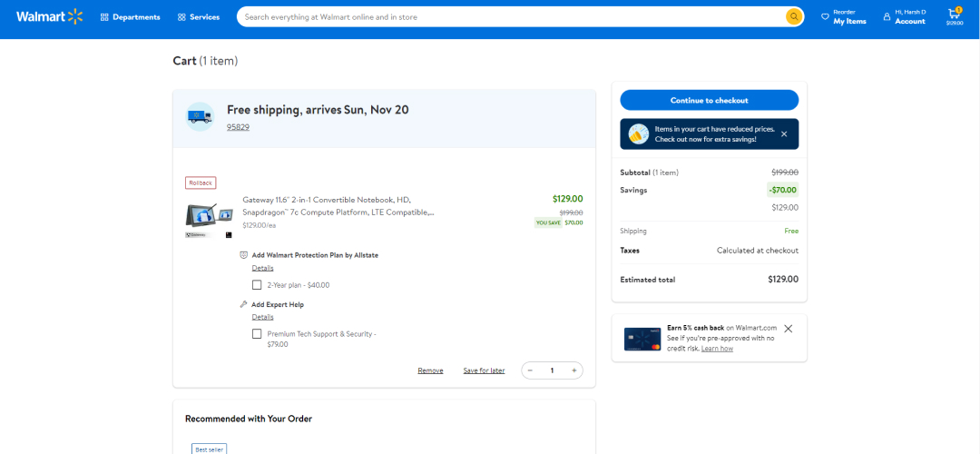Open the cart icon showing $129.00
Viewport: 980px width, 454px height.
pyautogui.click(x=955, y=16)
